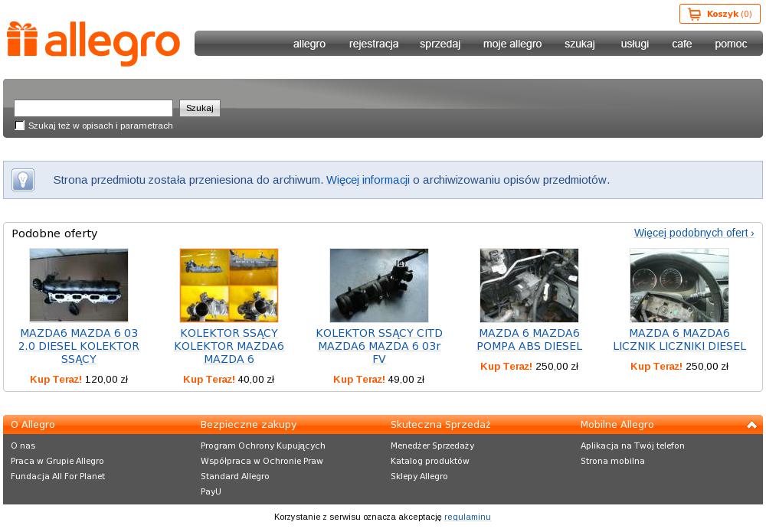Open 'Fundacja All For Planet' link
The width and height of the screenshot is (766, 532).
[x=57, y=476]
